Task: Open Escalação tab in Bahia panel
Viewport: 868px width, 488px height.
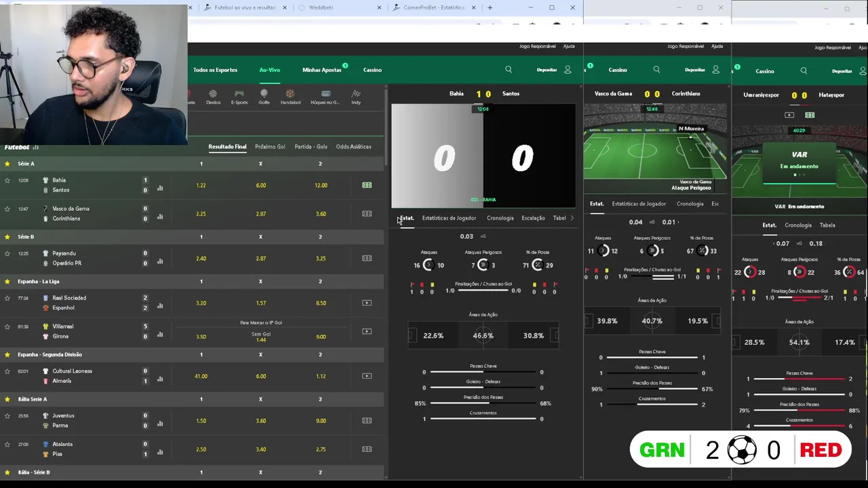Action: pyautogui.click(x=533, y=218)
